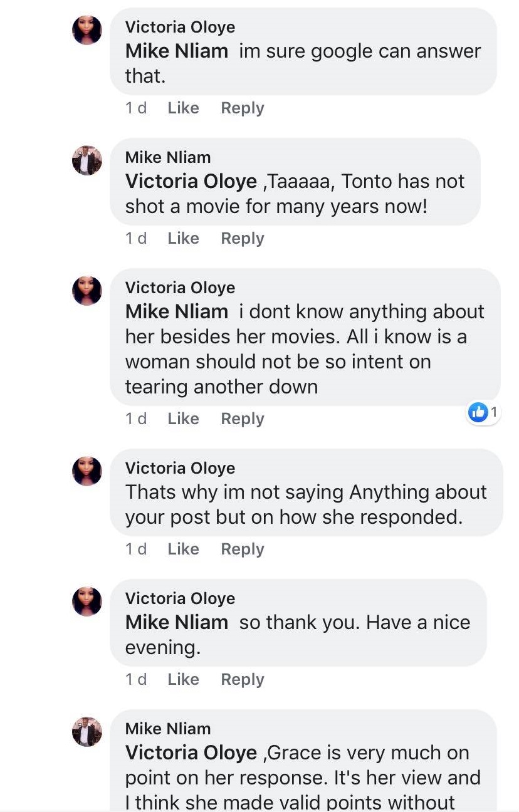The height and width of the screenshot is (812, 519).
Task: Reply to the 'im sure google can answer' comment
Action: pos(243,108)
